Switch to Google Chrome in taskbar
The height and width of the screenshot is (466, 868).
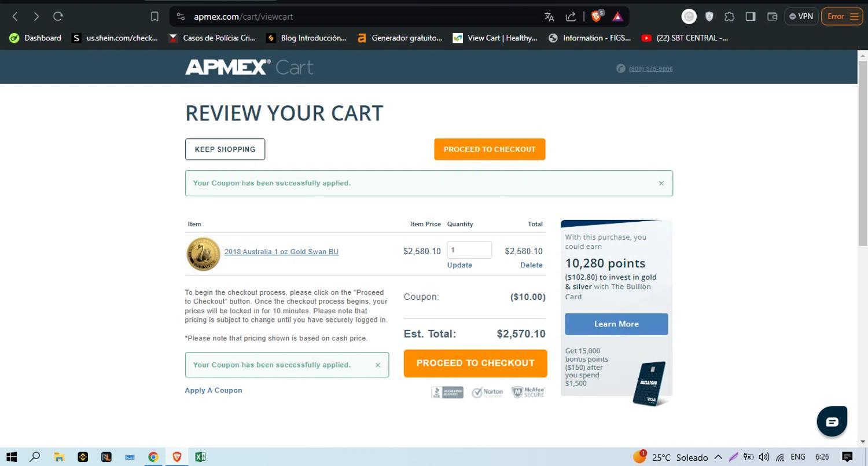pyautogui.click(x=153, y=457)
